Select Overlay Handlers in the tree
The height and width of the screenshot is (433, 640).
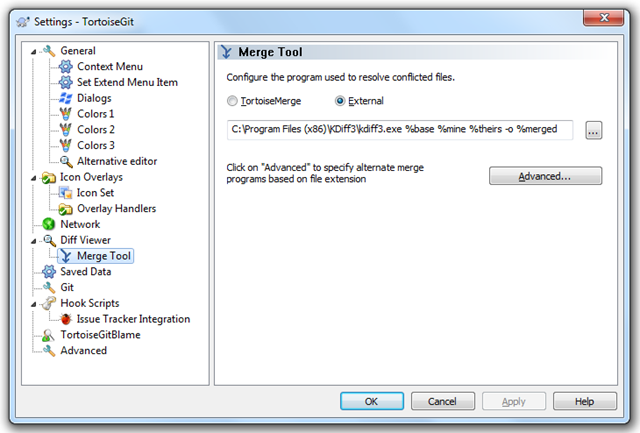tap(117, 209)
